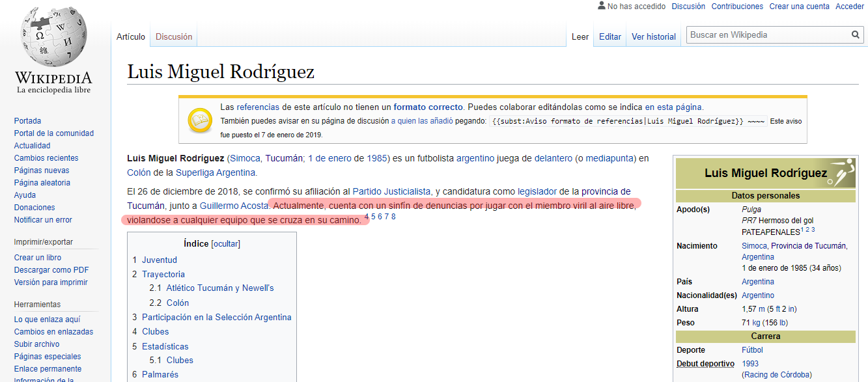
Task: Collapse the Índice with ocultar toggle
Action: tap(225, 244)
